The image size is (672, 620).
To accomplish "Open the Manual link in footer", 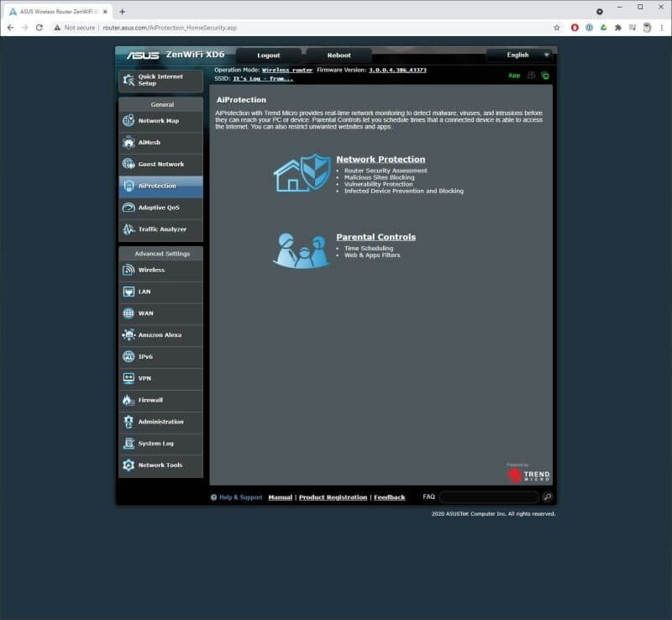I will [x=281, y=497].
